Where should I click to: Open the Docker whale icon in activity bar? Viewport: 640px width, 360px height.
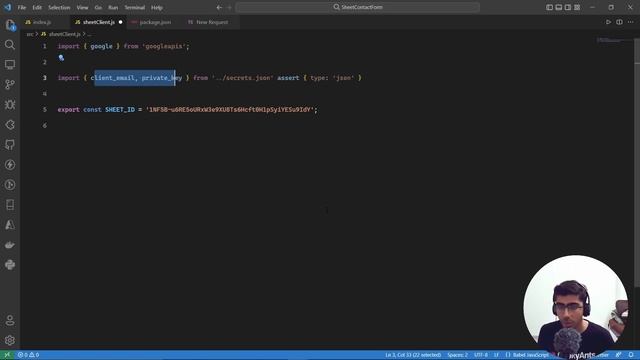10,245
